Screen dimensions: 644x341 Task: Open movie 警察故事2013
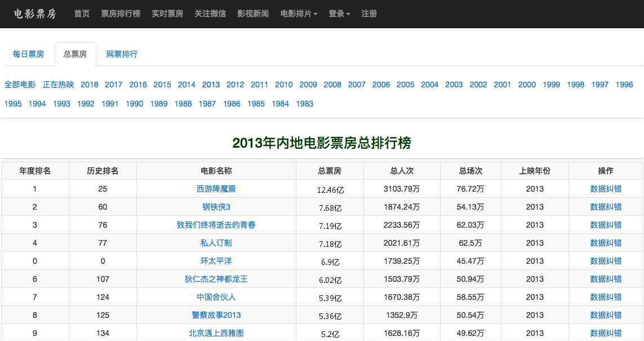point(216,315)
